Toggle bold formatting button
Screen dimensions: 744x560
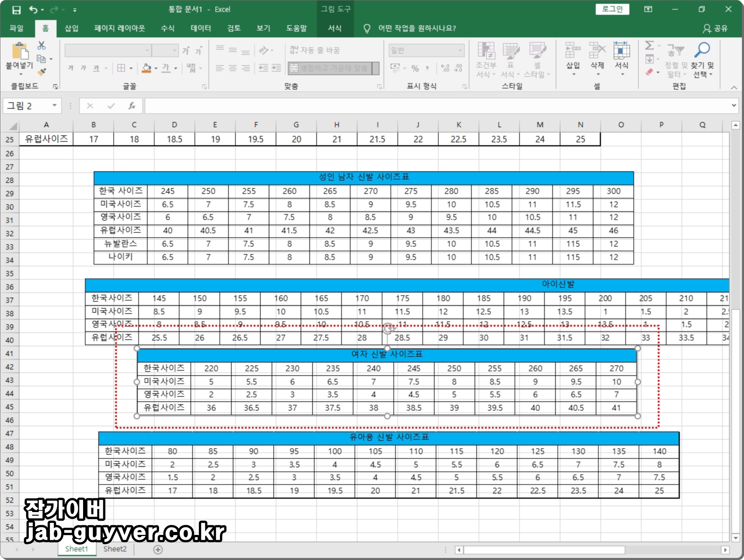pos(71,68)
